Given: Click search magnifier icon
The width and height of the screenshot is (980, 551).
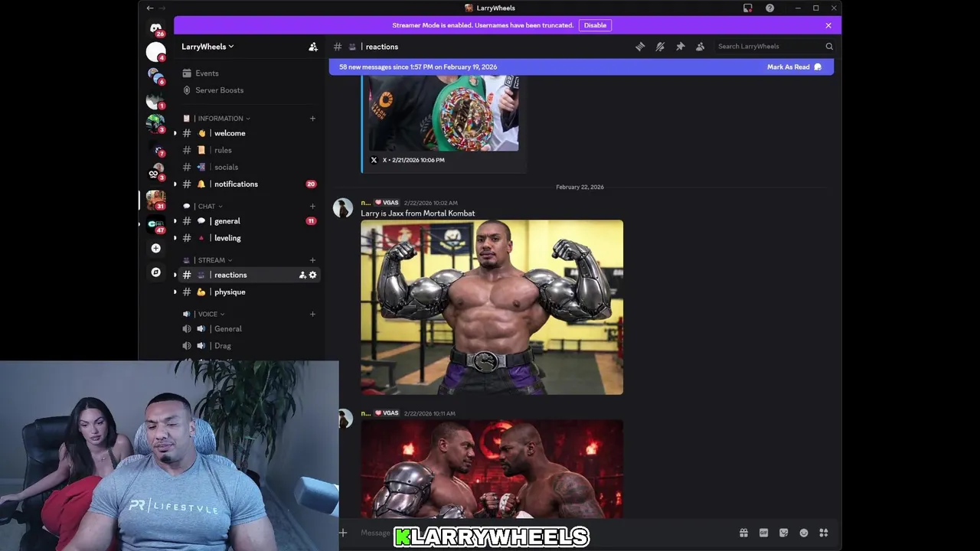Looking at the screenshot, I should (x=829, y=47).
